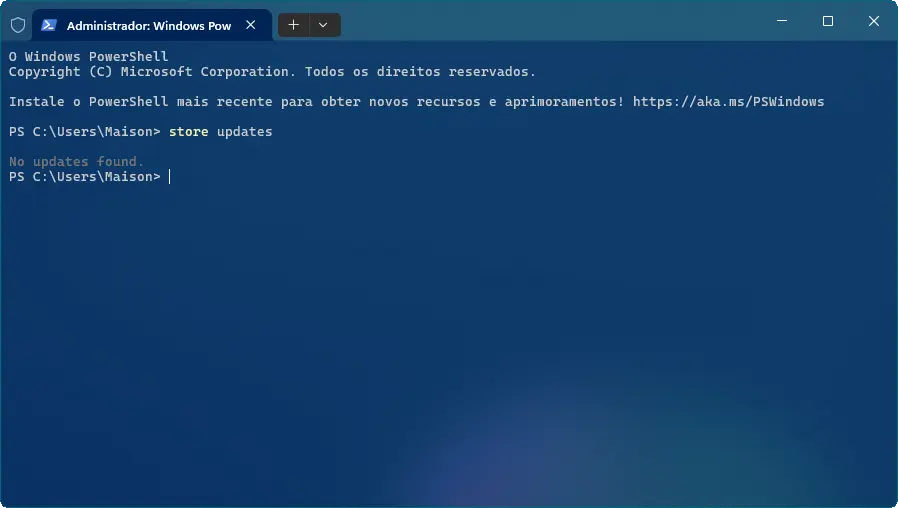The height and width of the screenshot is (508, 898).
Task: Click the word "store" in the command
Action: tap(188, 132)
